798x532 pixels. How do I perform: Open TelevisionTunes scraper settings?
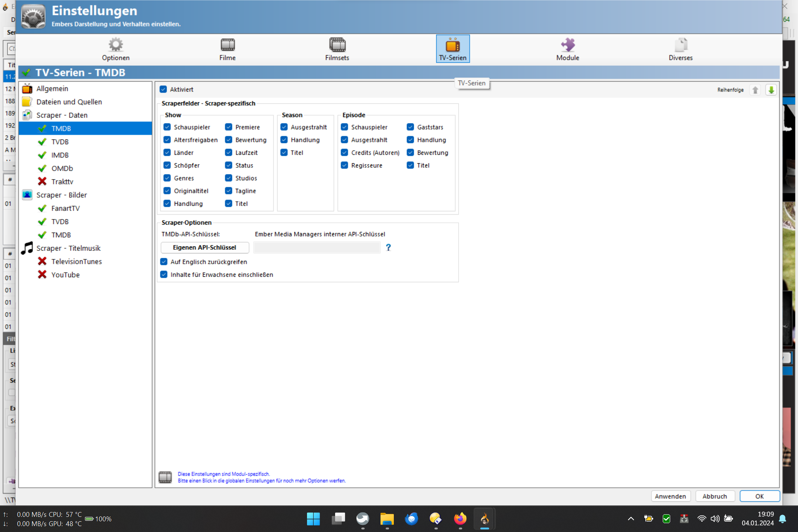[x=76, y=262]
